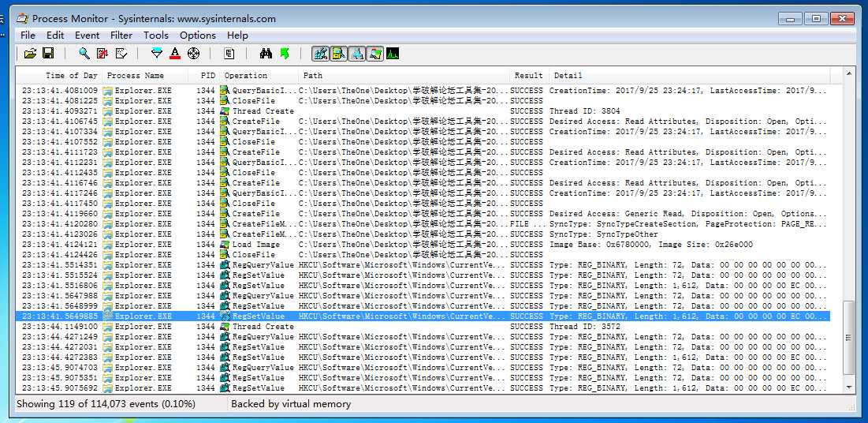Click Explorer.EXE icon in row 23:13:41.4081009
This screenshot has width=868, height=423.
coord(108,91)
